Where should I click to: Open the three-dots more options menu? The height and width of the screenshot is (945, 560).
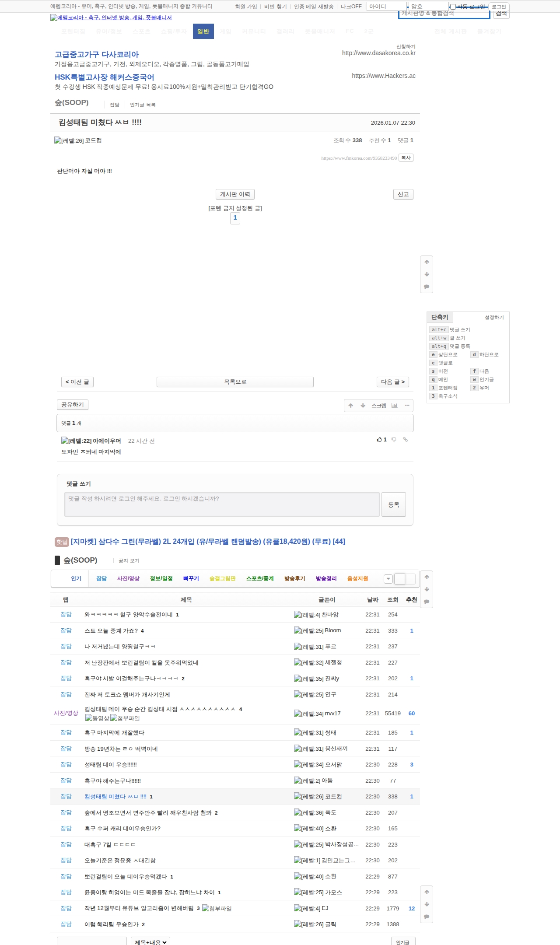coord(407,406)
